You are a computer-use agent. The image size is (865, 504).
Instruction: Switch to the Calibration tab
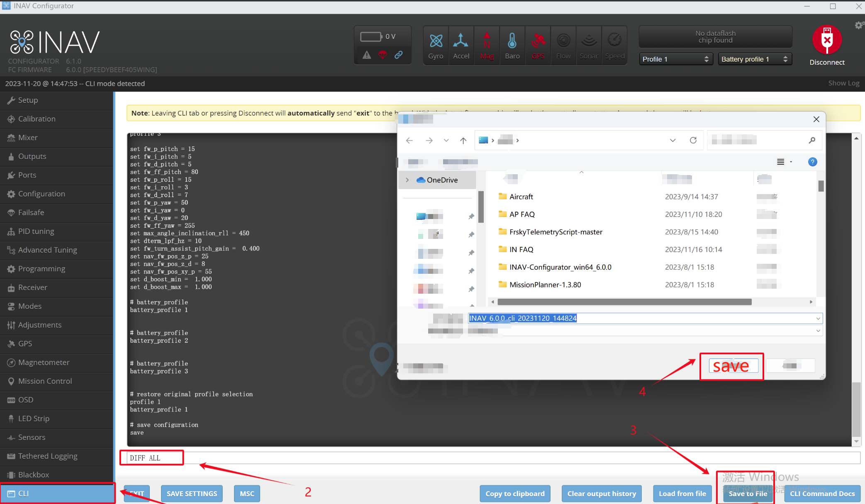pos(57,119)
